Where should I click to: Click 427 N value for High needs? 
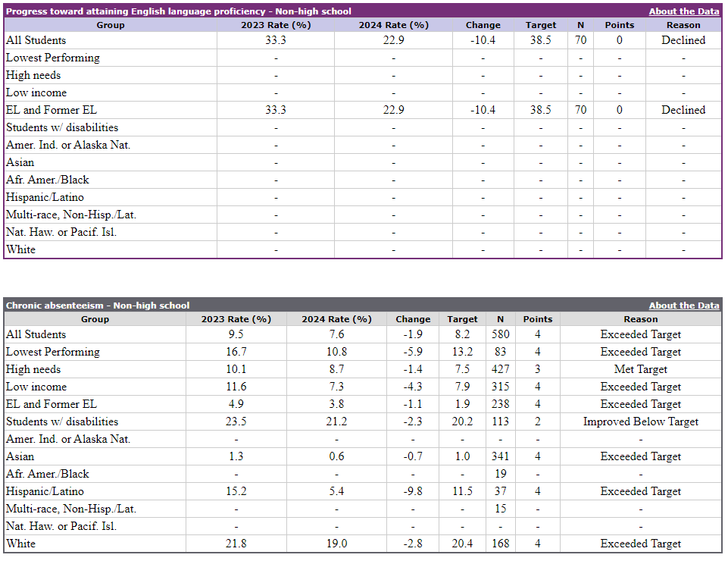pyautogui.click(x=500, y=369)
